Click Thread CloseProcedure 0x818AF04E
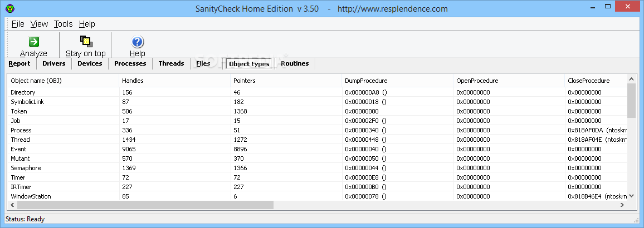Screen dimensions: 644x228 coord(597,140)
